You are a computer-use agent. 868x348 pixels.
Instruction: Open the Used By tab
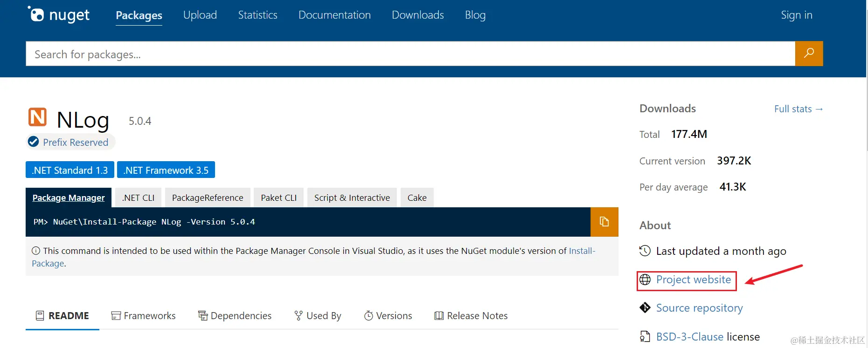(318, 316)
